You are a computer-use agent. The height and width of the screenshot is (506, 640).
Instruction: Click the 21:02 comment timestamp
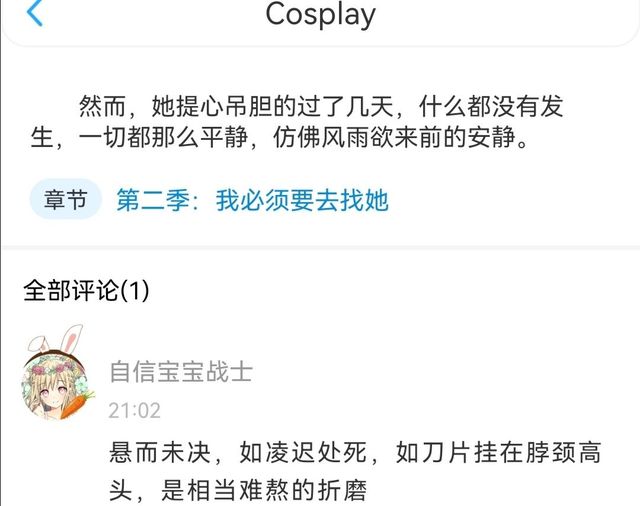pyautogui.click(x=134, y=411)
